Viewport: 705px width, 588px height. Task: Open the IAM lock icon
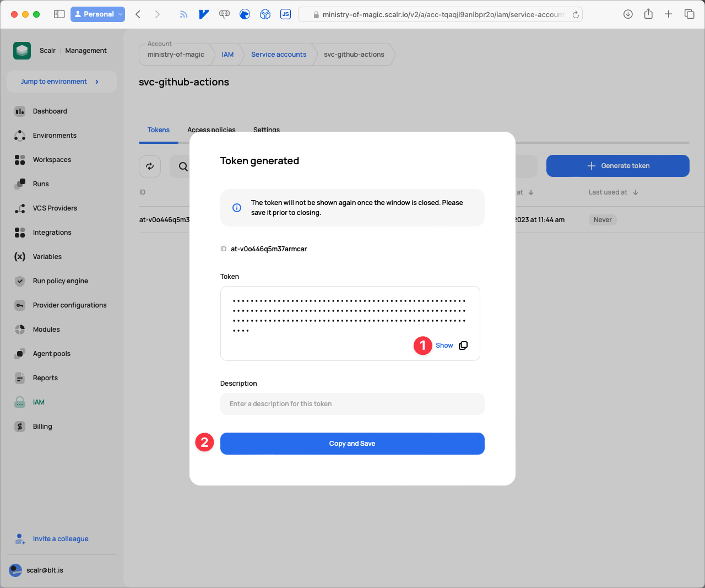[20, 402]
